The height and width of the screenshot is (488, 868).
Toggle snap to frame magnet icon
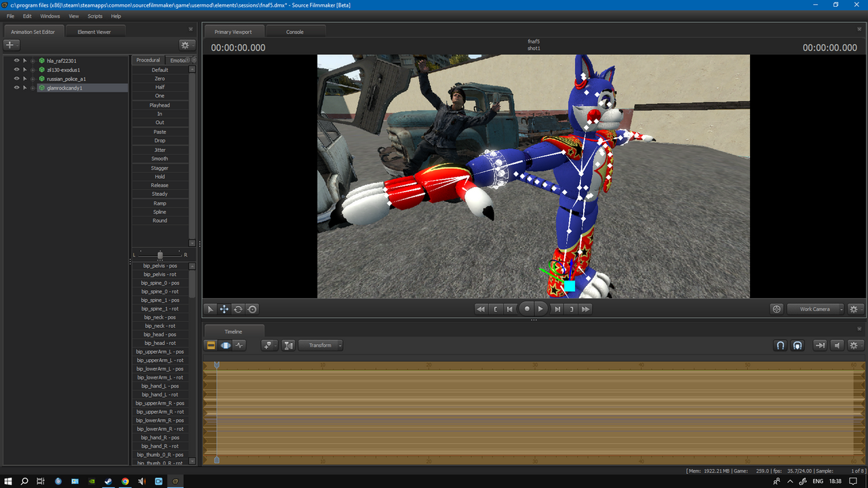(797, 345)
